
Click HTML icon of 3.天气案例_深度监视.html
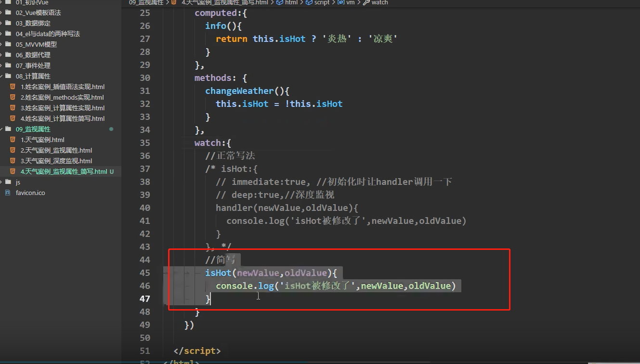(13, 161)
